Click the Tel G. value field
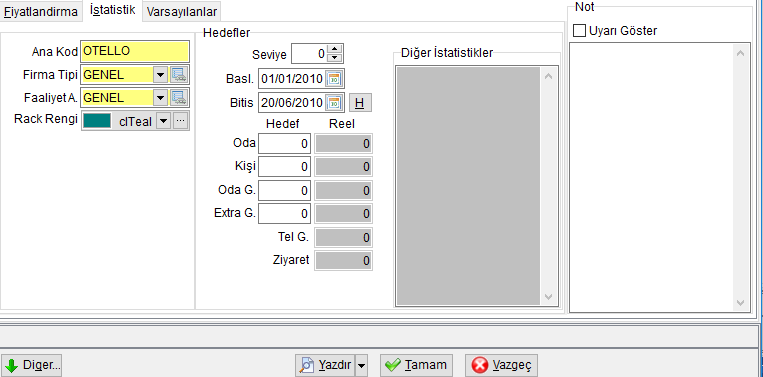The image size is (763, 377). click(x=344, y=237)
